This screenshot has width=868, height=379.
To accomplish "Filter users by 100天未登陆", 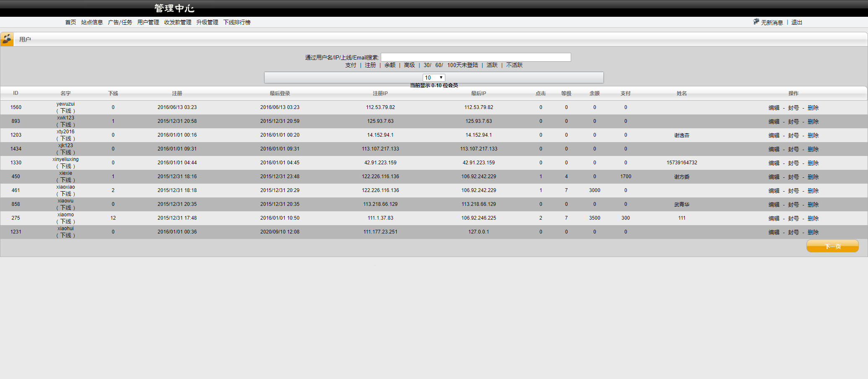I will pos(463,65).
